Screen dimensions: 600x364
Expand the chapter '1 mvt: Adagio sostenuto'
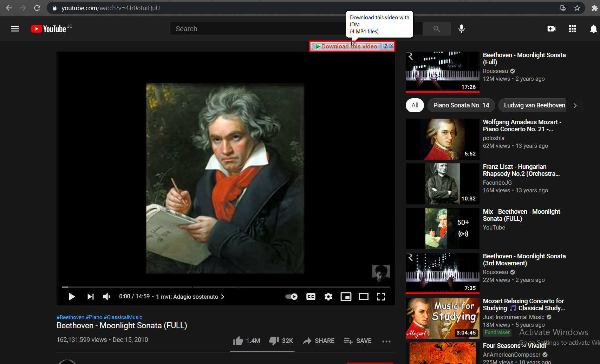point(190,297)
